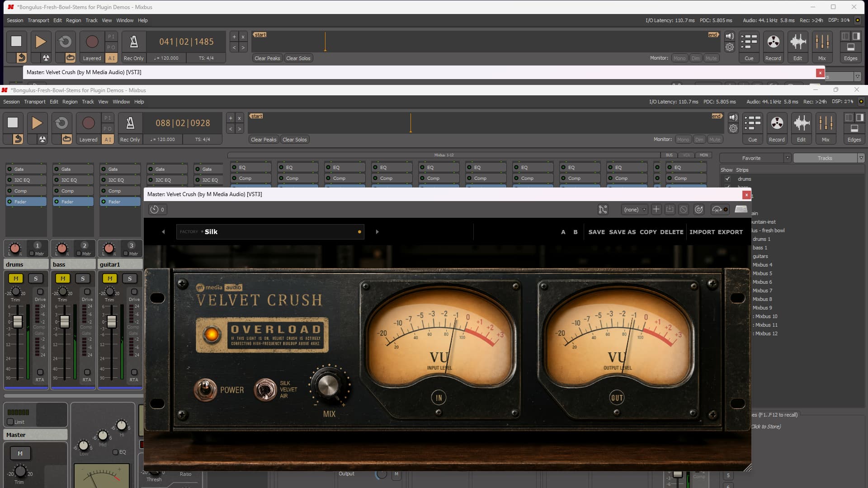Open the Silk factory preset selector
868x488 pixels.
[270, 232]
